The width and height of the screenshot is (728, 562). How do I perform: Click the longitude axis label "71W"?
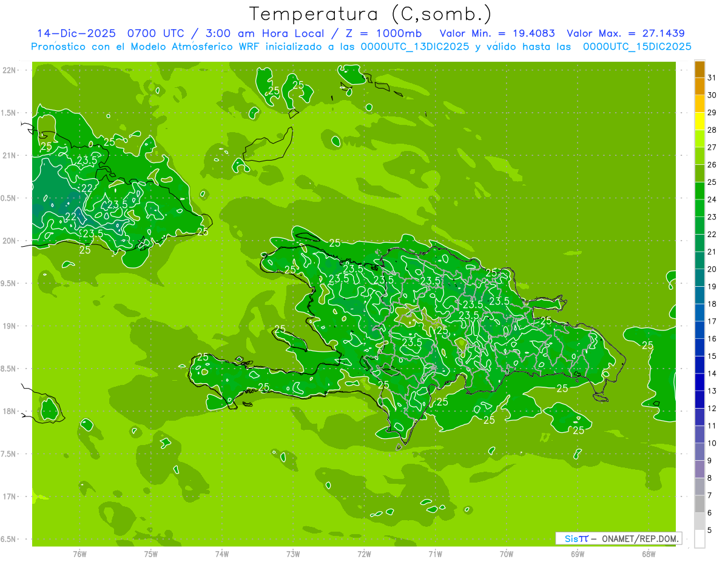(x=435, y=554)
